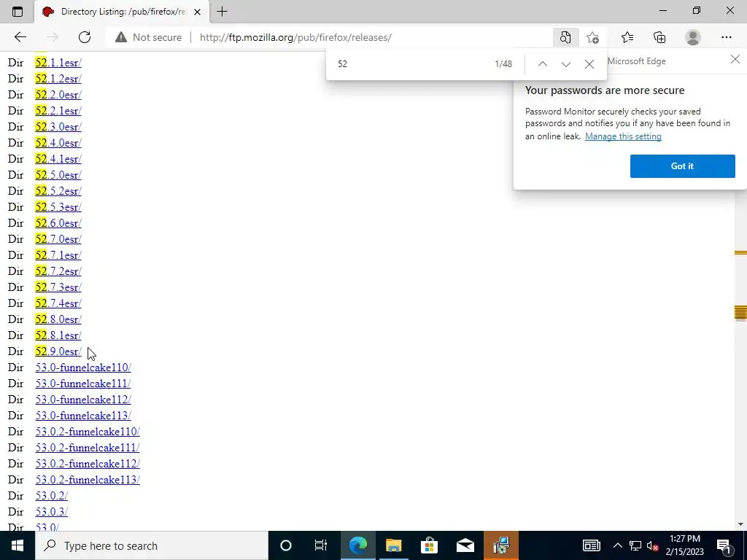
Task: Open the 53.0-funnelcake113/ directory
Action: (83, 415)
